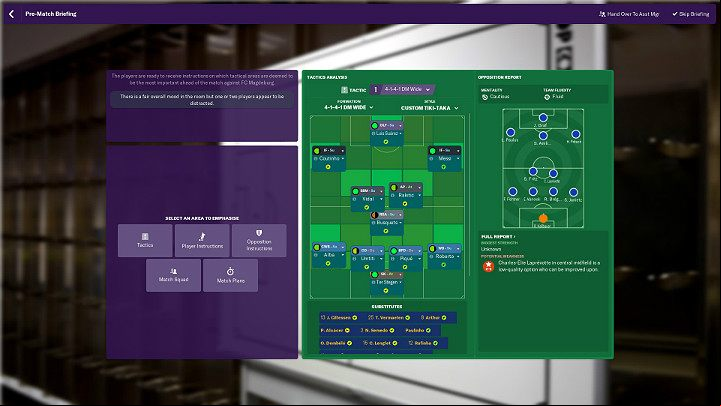Image resolution: width=721 pixels, height=406 pixels.
Task: Emphasise the Match Squad area
Action: [173, 275]
